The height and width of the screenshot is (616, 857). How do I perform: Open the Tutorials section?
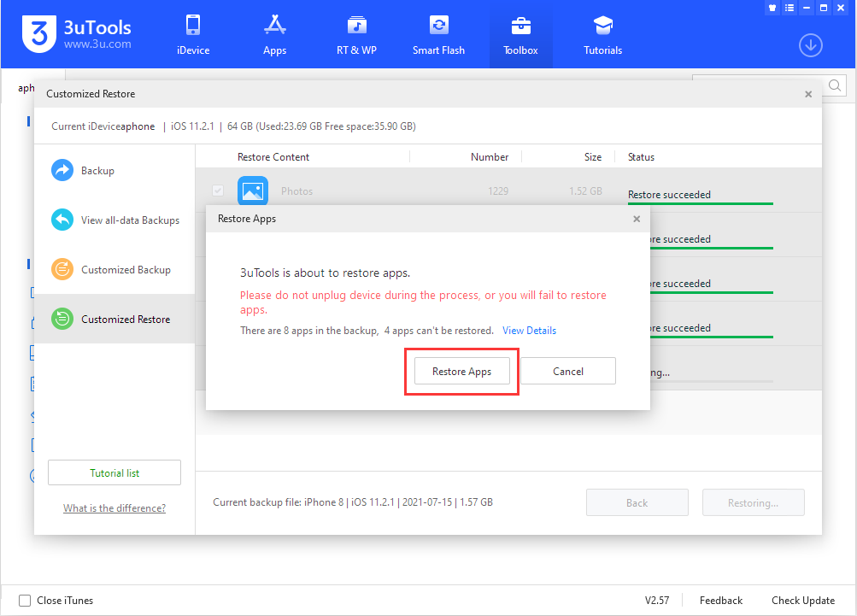[602, 34]
